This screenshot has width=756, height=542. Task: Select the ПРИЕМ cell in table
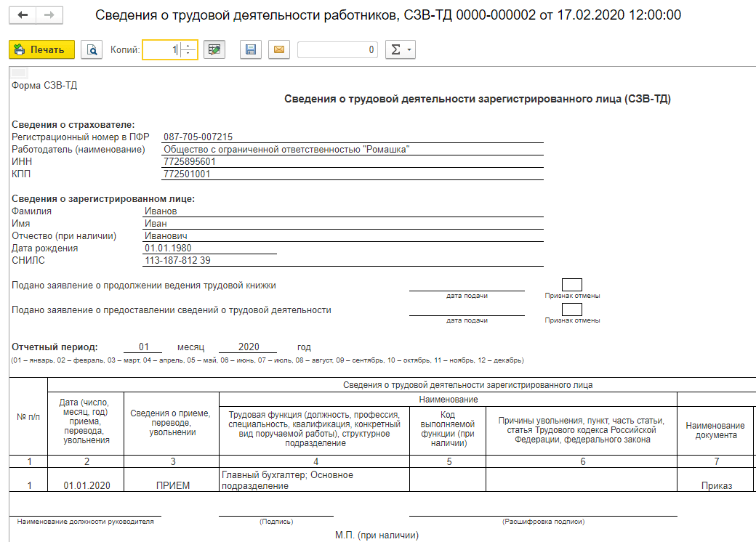[x=172, y=480]
